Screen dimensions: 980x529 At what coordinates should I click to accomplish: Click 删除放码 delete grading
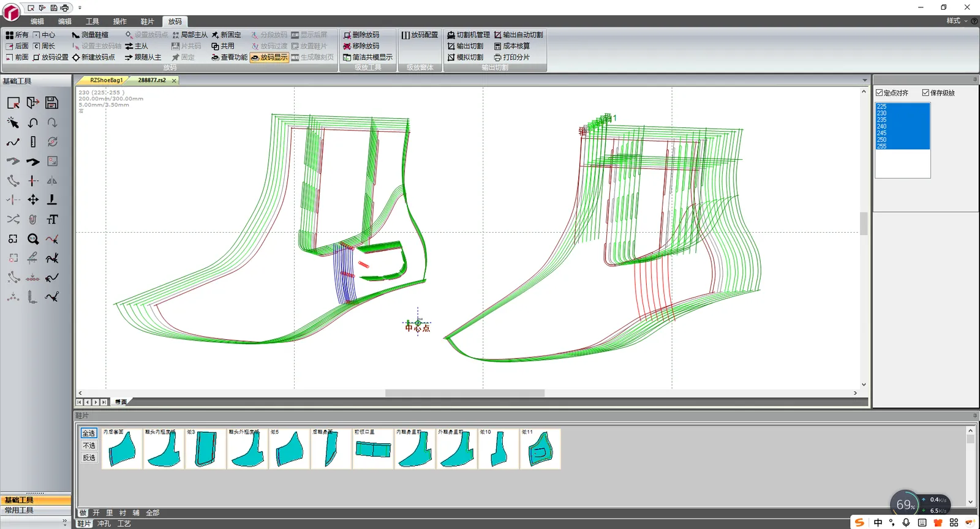[361, 35]
